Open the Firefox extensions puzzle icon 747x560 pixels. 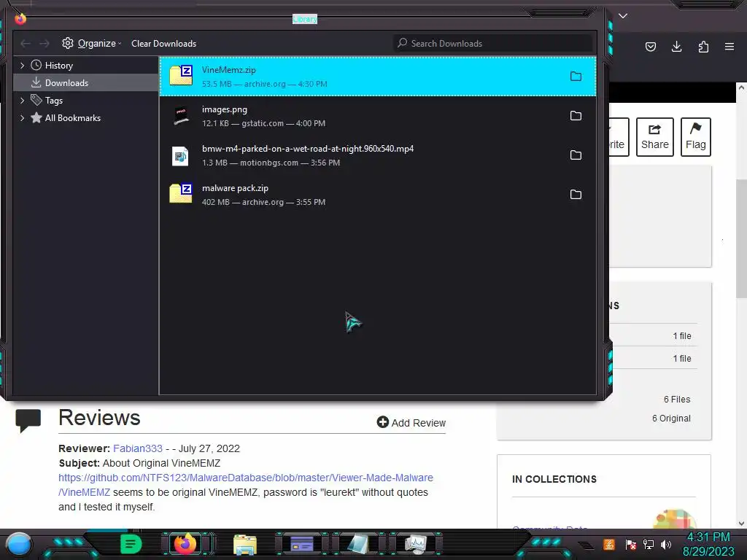[703, 47]
